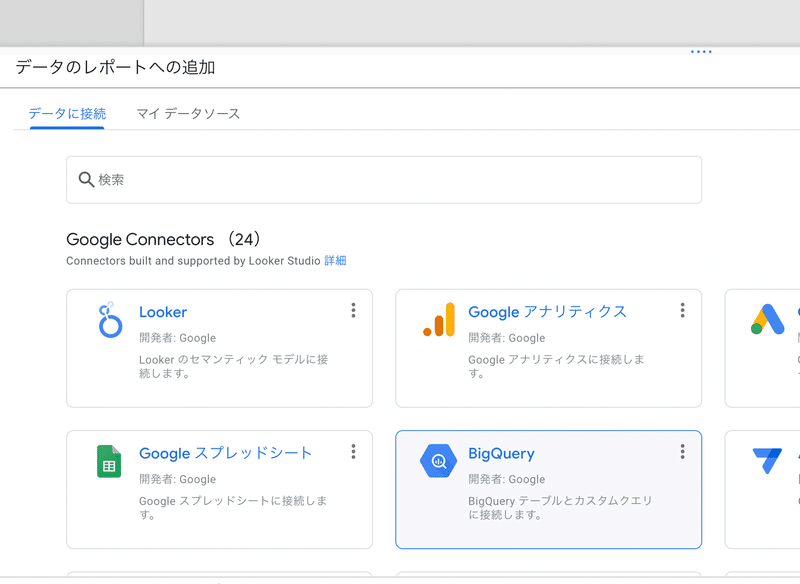This screenshot has height=584, width=800.
Task: Click the blue checkmark connector icon
Action: (768, 461)
